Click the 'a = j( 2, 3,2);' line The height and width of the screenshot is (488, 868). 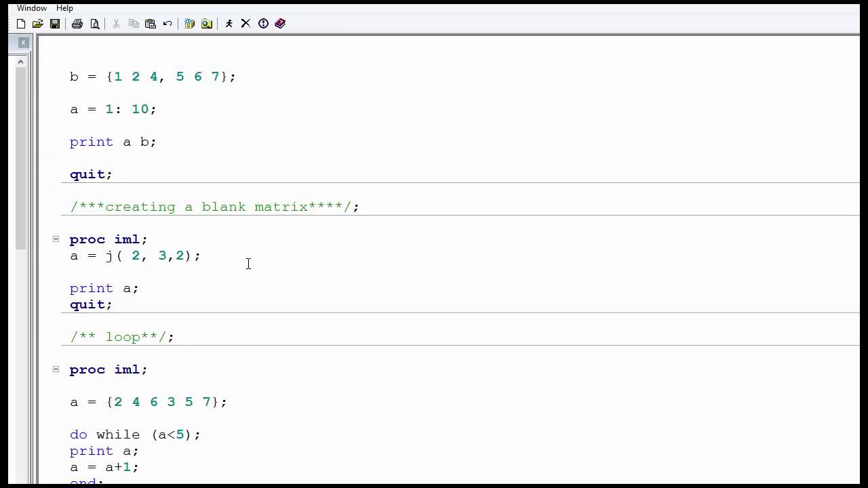pos(135,256)
